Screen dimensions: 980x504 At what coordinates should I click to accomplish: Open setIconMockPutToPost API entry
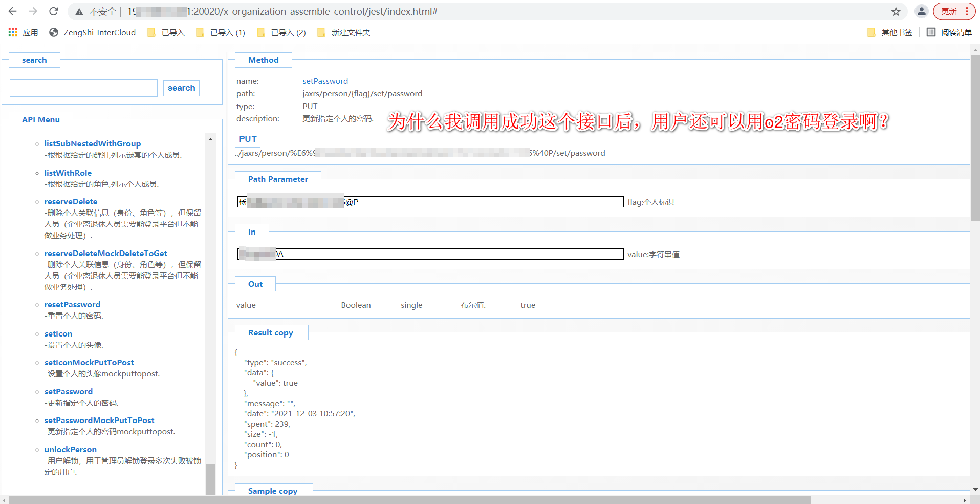(89, 363)
